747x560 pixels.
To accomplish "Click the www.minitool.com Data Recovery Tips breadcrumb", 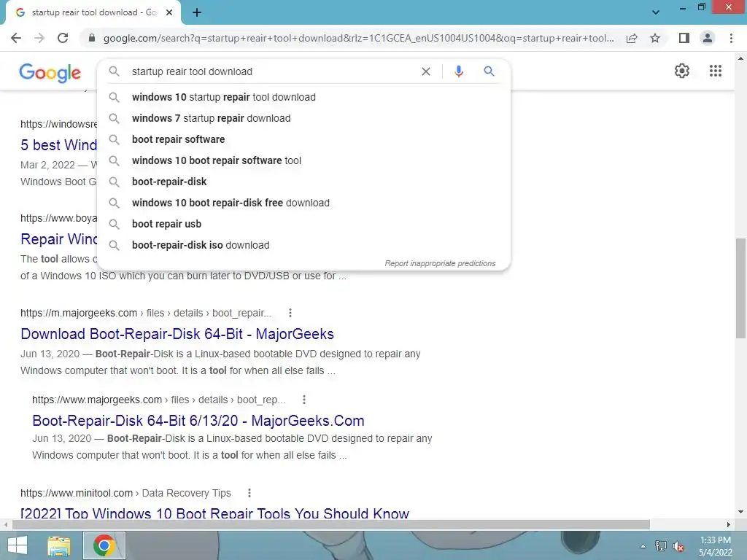I will 125,493.
